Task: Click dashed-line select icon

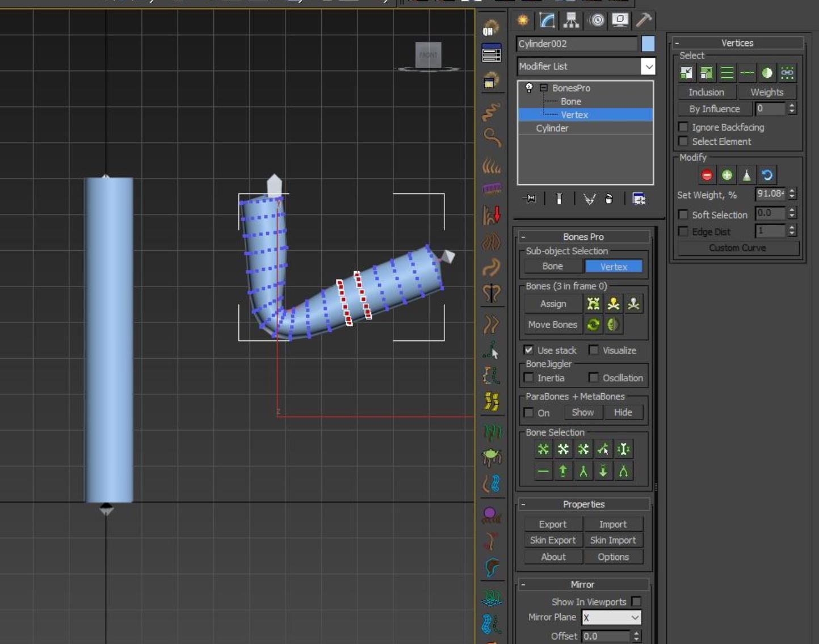Action: click(747, 73)
